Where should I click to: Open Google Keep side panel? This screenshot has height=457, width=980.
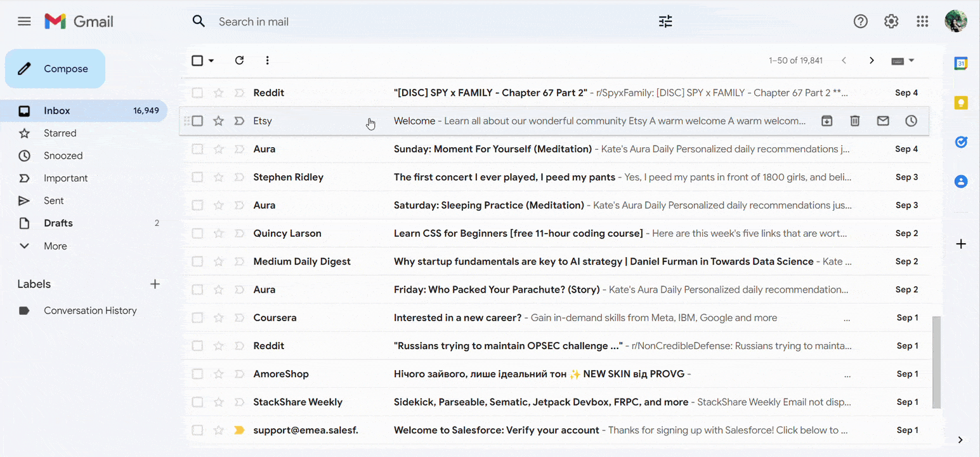[x=961, y=103]
